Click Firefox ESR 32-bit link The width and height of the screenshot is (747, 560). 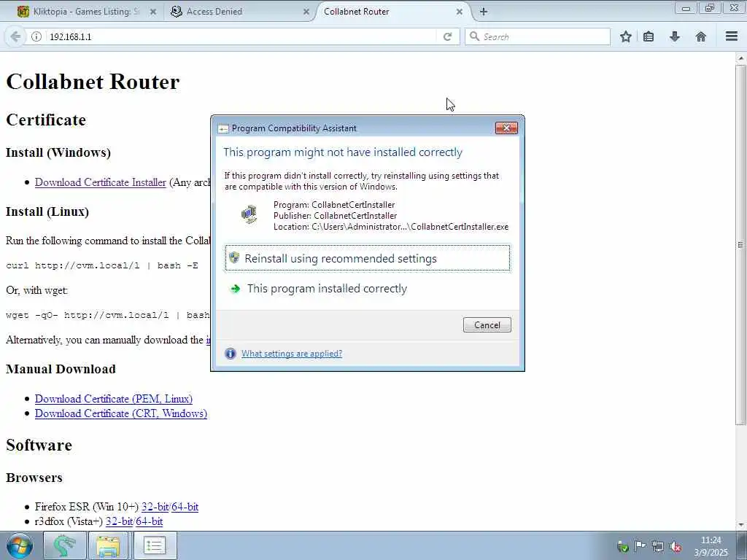pos(155,507)
